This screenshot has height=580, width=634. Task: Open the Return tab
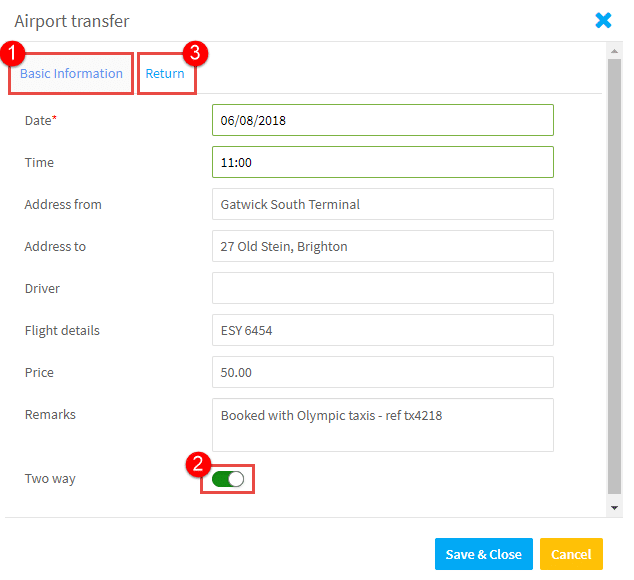[x=165, y=74]
